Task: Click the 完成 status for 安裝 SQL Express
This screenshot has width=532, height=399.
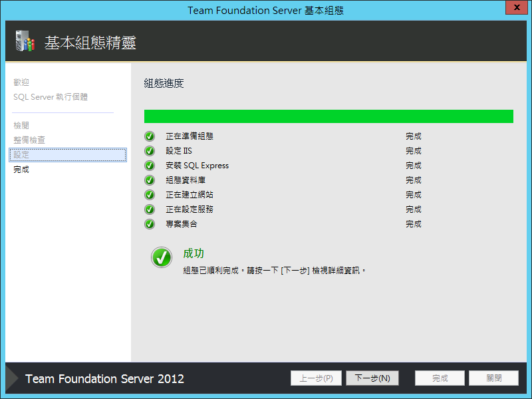Action: [414, 166]
